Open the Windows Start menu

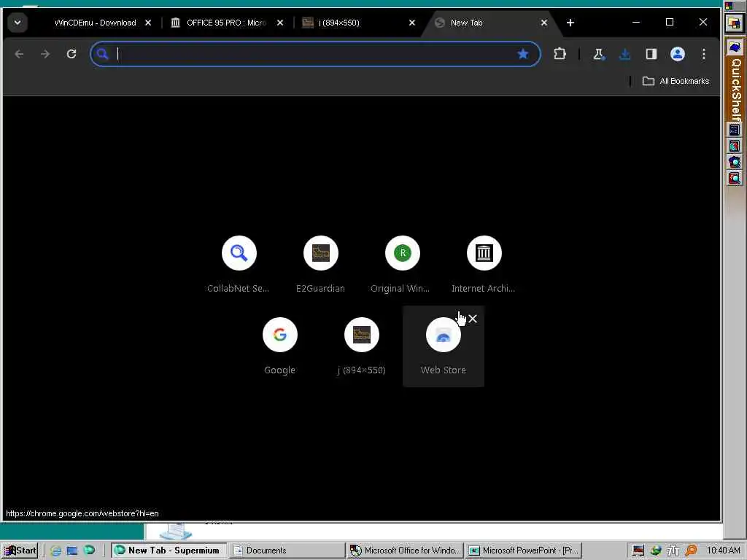click(20, 550)
